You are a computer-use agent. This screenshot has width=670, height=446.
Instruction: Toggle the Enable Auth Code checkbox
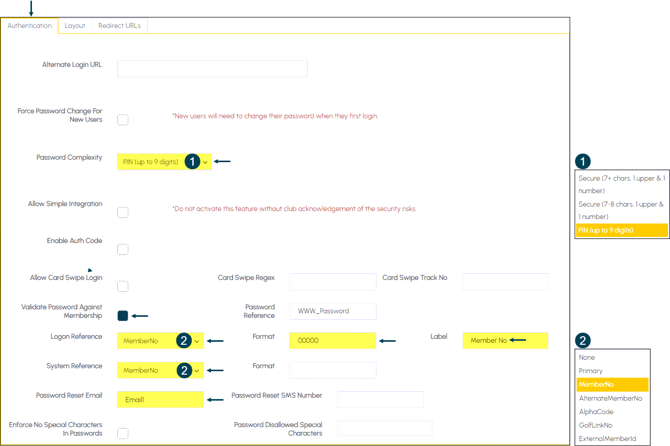coord(123,249)
